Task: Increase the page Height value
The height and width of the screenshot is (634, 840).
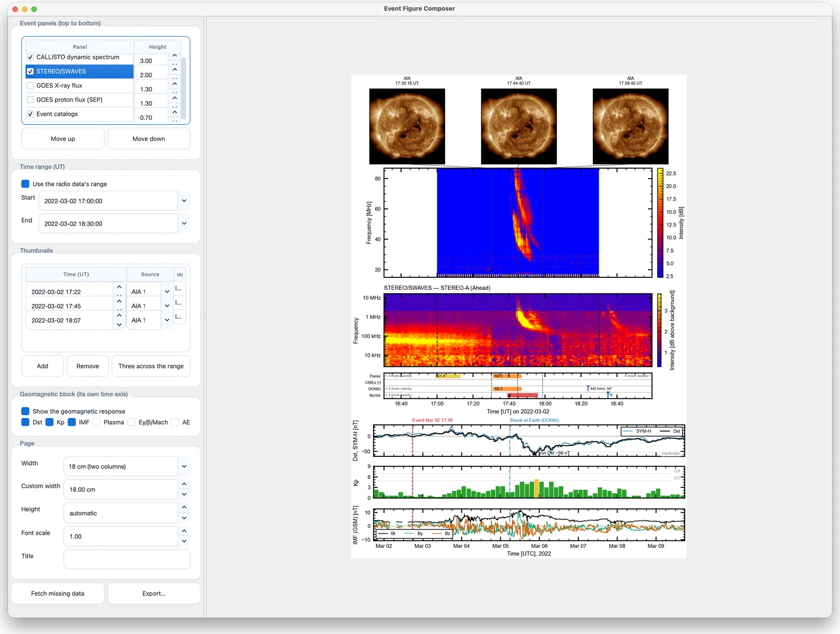Action: [x=184, y=507]
